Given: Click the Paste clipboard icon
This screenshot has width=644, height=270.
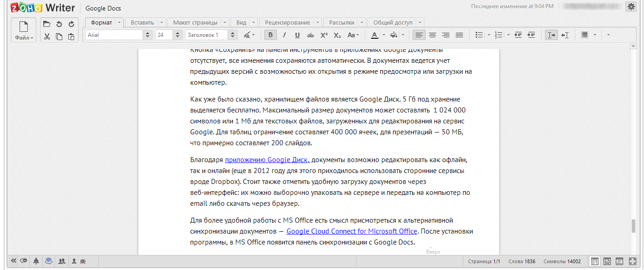Looking at the screenshot, I should [71, 36].
